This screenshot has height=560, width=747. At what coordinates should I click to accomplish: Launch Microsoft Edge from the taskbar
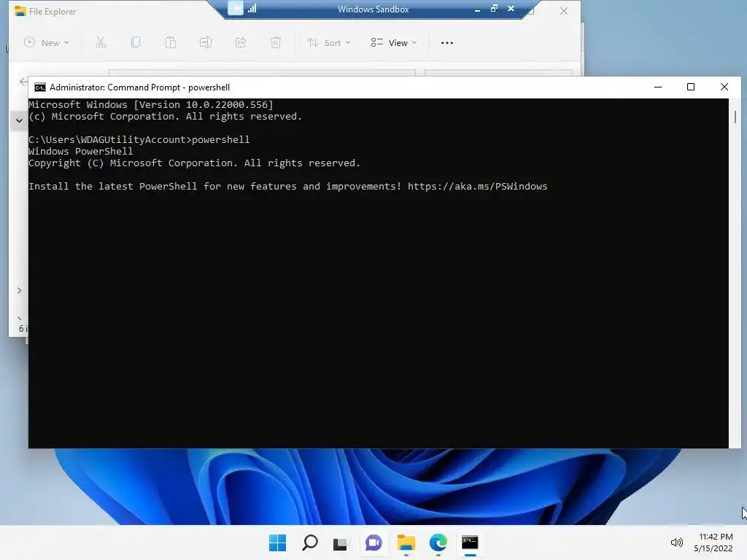438,542
